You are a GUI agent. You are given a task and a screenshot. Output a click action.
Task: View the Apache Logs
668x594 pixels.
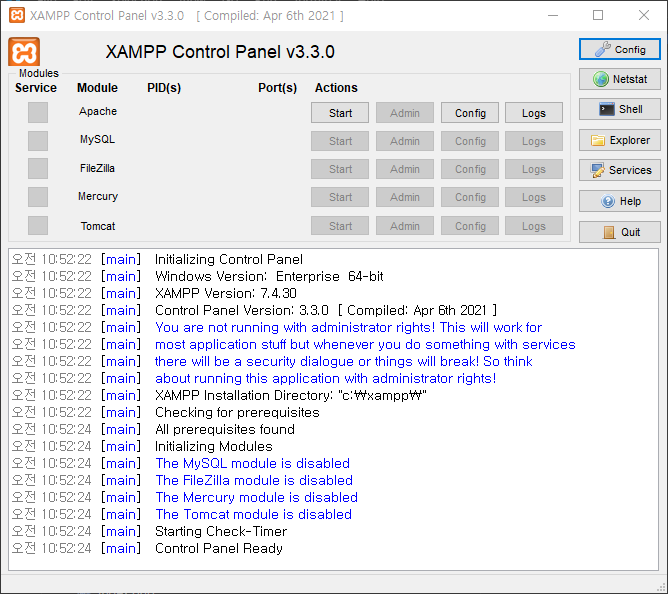534,113
